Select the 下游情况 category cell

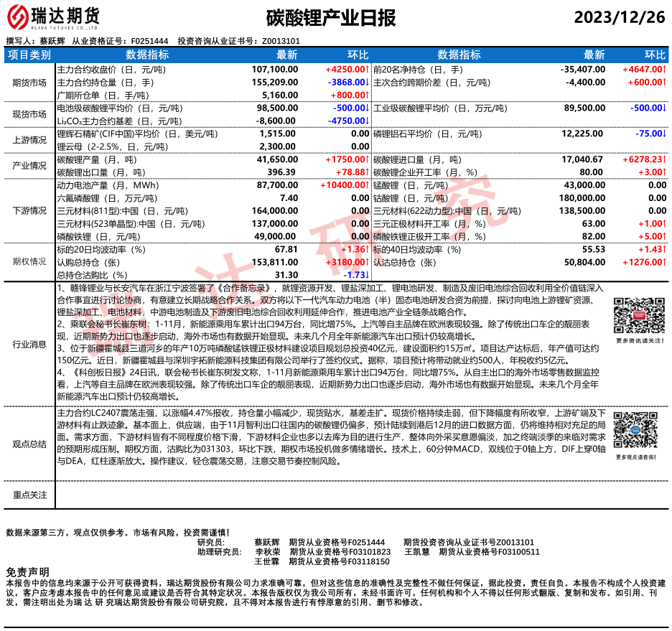point(29,211)
